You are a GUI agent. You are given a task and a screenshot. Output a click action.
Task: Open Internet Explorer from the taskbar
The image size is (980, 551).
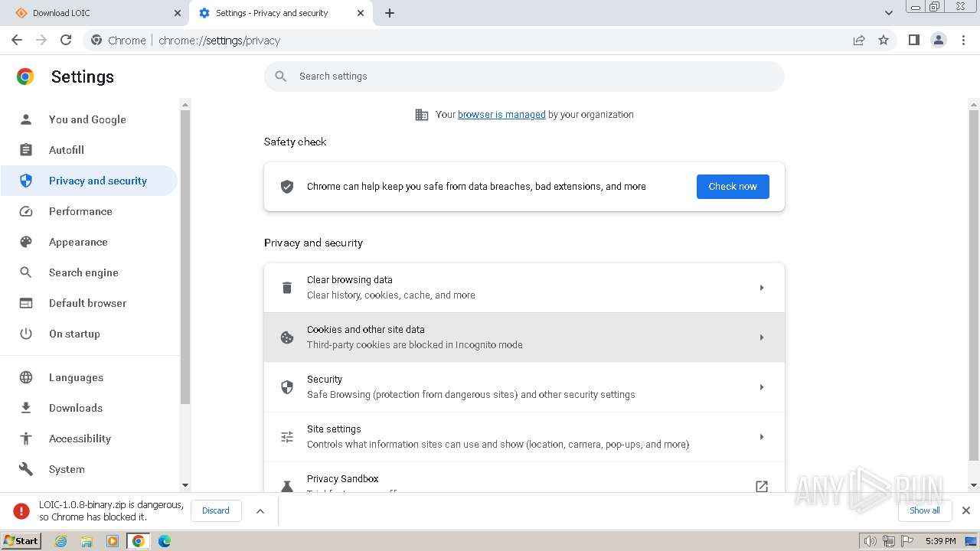tap(61, 541)
